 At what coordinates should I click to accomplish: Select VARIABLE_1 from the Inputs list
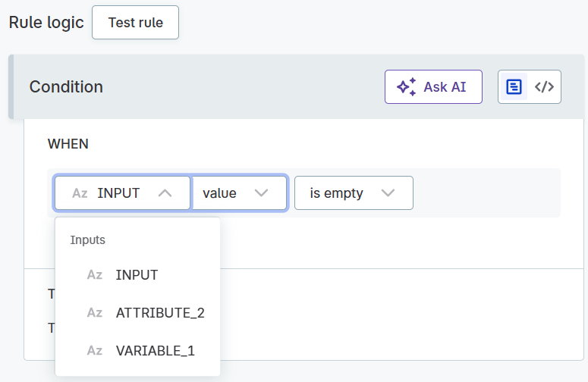point(137,351)
